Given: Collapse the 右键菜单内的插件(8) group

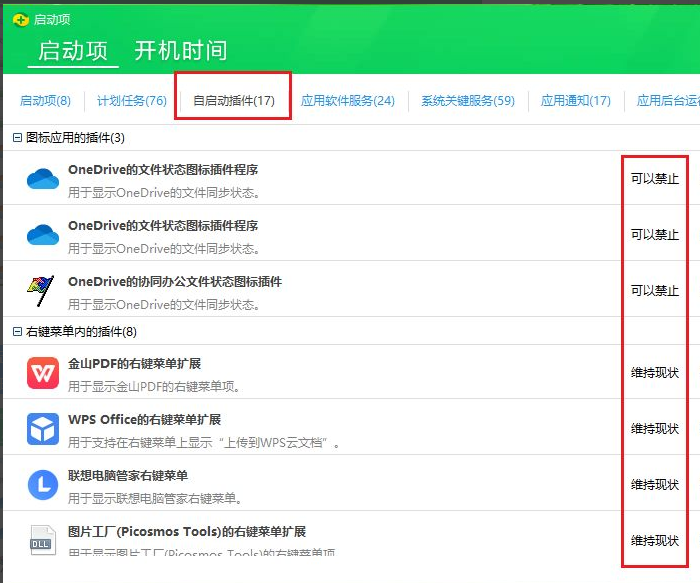Looking at the screenshot, I should click(x=17, y=331).
